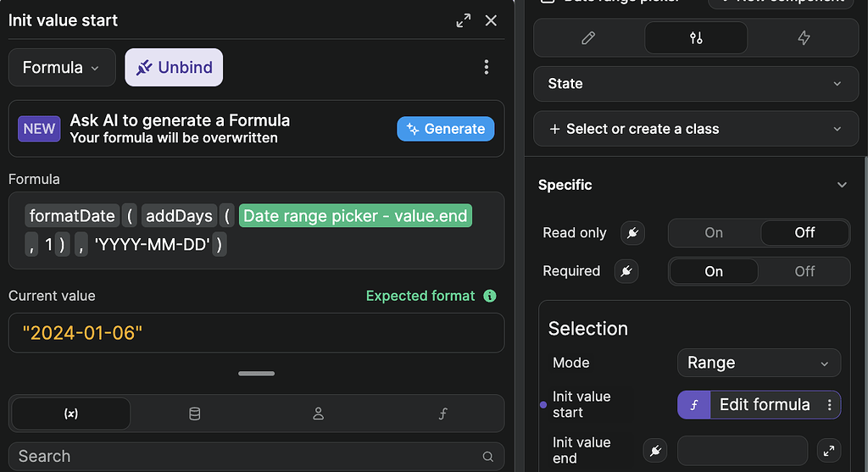Open the Init value start formula options dots
The height and width of the screenshot is (472, 868).
coord(830,405)
